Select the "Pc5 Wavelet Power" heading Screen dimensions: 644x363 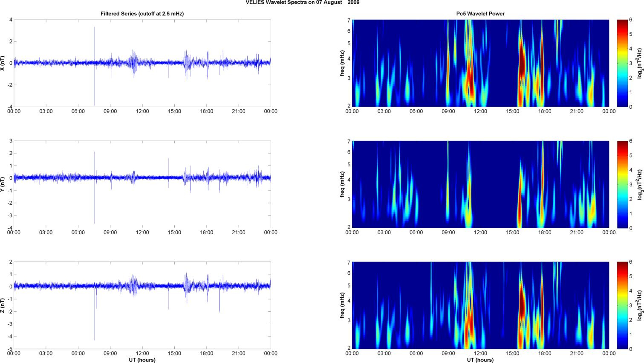(x=480, y=14)
